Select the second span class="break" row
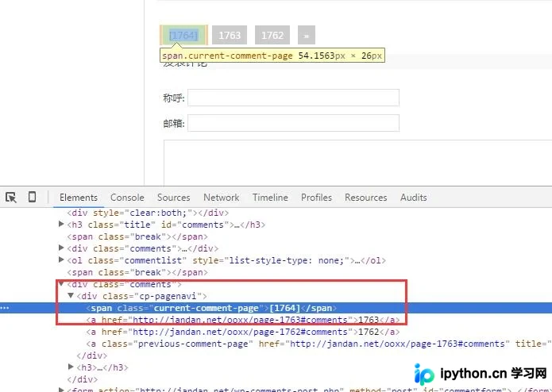This screenshot has height=392, width=552. pos(137,272)
